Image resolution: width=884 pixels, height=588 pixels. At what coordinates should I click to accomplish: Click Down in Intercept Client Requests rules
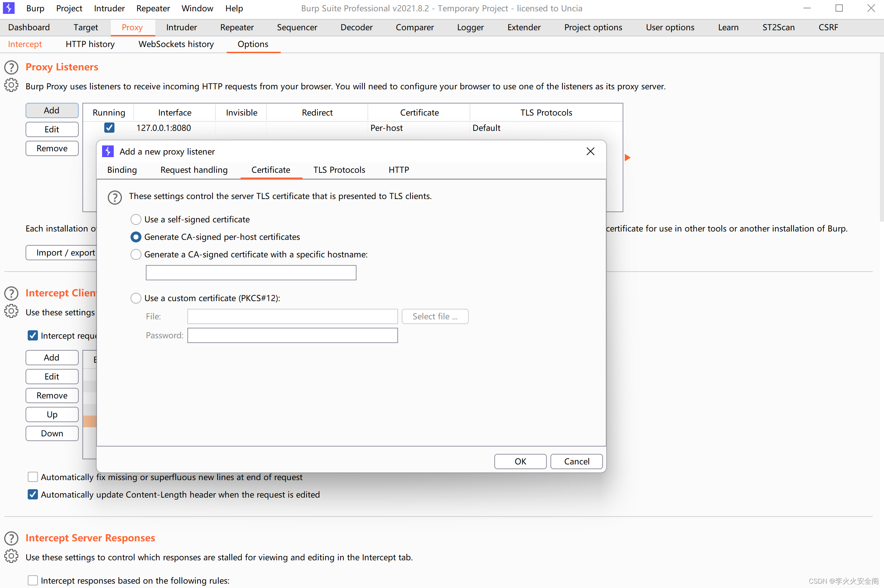(x=52, y=433)
